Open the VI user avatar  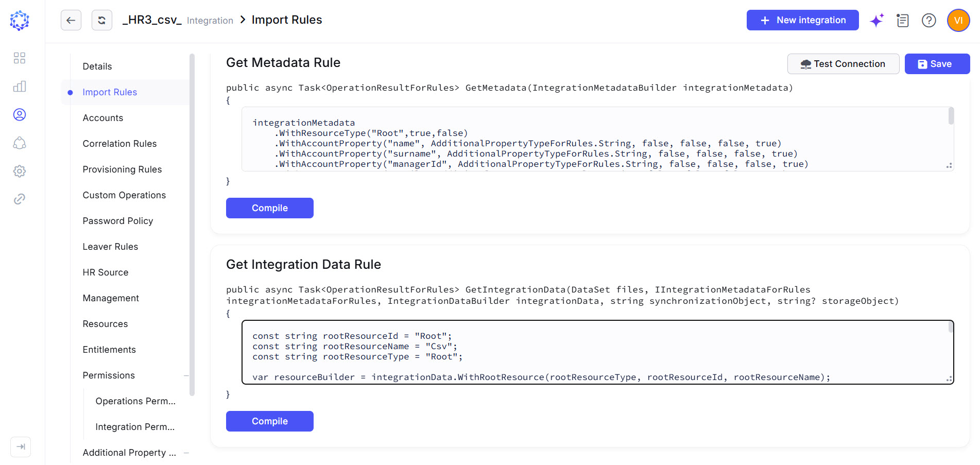click(x=958, y=21)
